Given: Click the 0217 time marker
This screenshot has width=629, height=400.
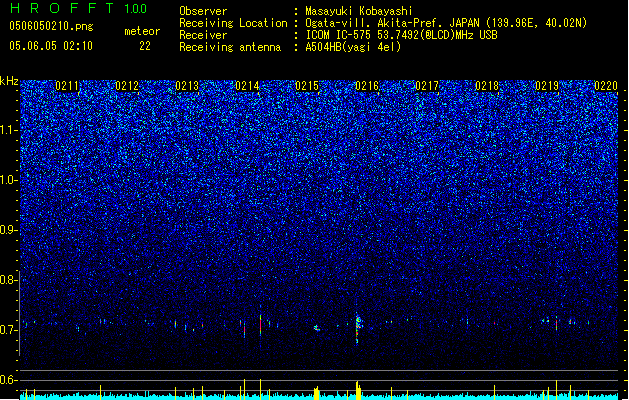Looking at the screenshot, I should point(427,86).
